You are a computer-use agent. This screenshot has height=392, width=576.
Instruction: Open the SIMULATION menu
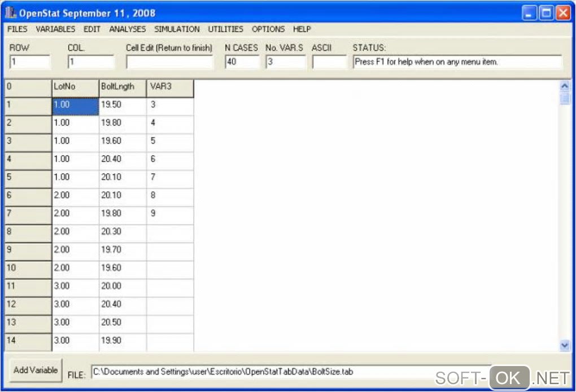[177, 29]
